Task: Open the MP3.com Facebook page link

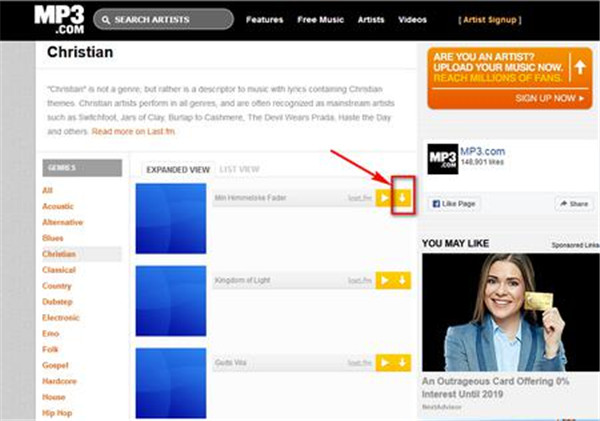Action: 483,151
